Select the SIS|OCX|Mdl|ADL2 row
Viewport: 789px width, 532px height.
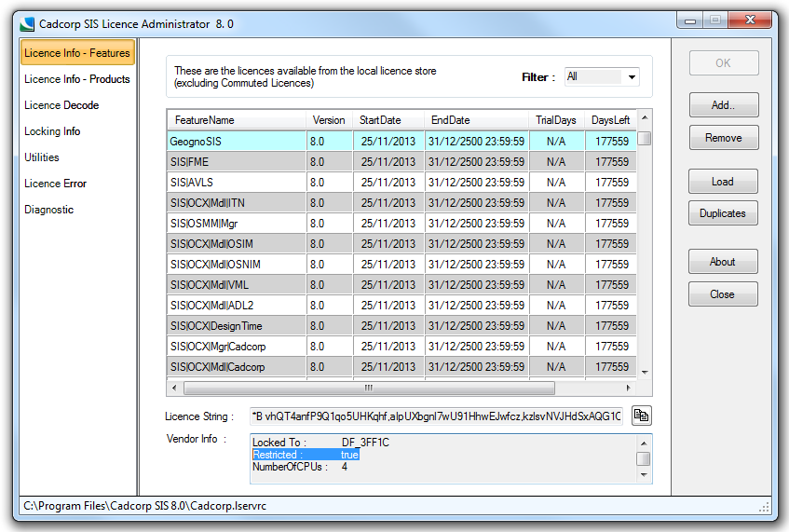point(401,306)
